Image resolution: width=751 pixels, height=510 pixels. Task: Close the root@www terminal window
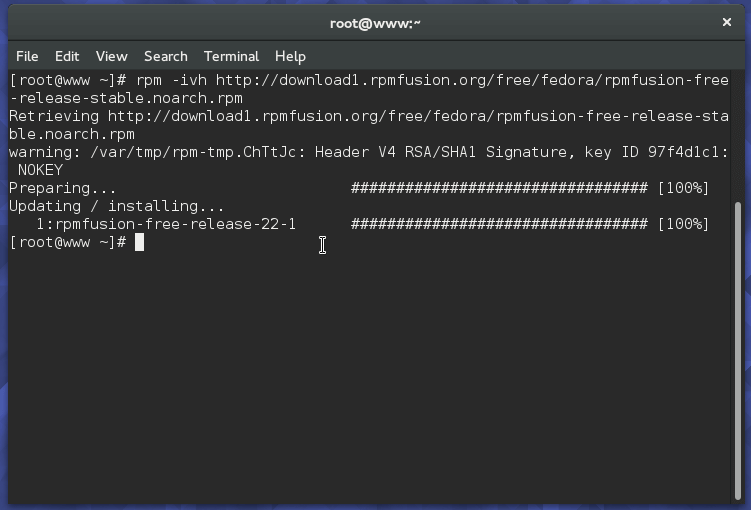pyautogui.click(x=727, y=22)
